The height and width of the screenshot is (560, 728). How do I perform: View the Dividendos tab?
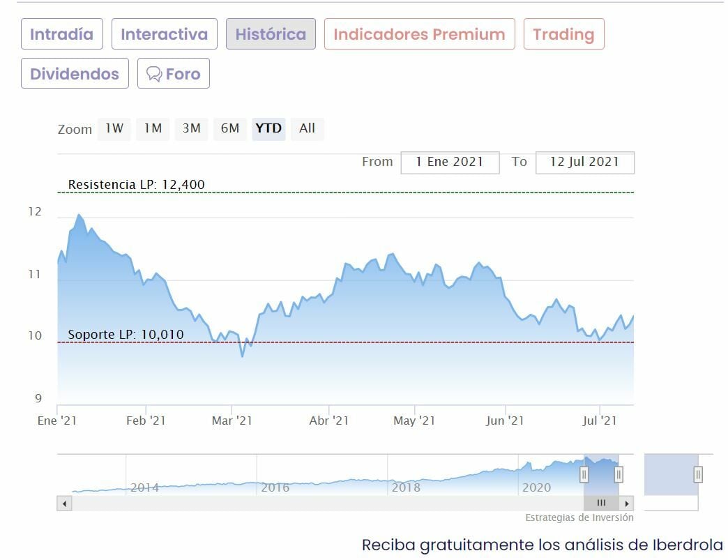click(75, 74)
